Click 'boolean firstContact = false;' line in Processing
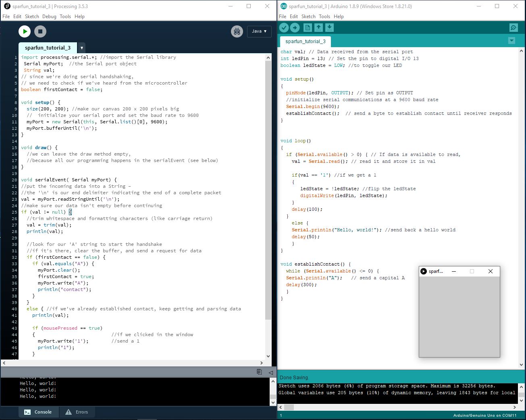526x420 pixels. coord(62,89)
